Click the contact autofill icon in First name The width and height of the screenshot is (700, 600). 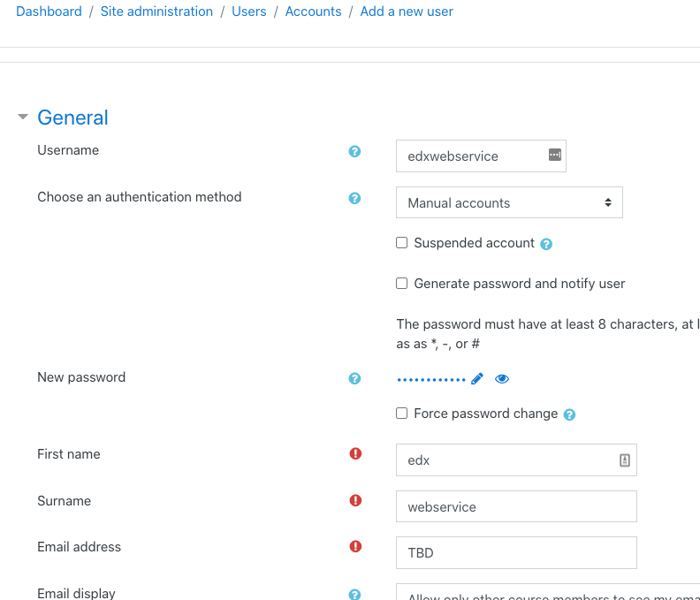click(625, 460)
